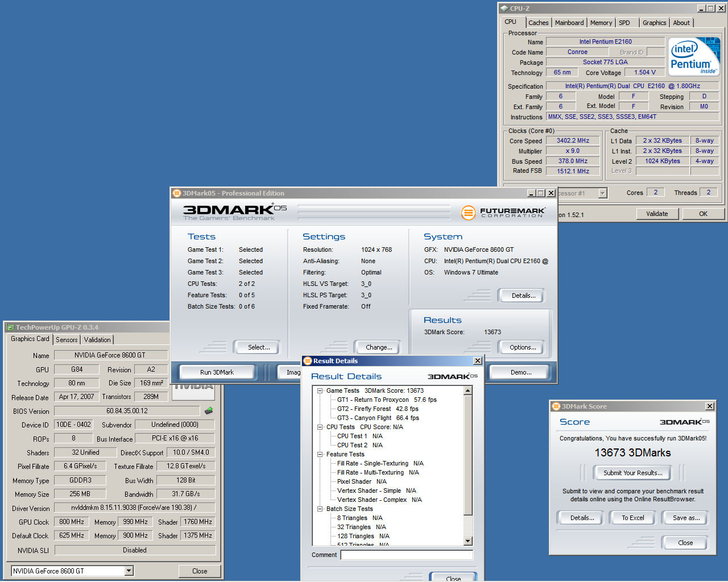The image size is (728, 582).
Task: Click Submit Your Results... button
Action: [x=633, y=473]
